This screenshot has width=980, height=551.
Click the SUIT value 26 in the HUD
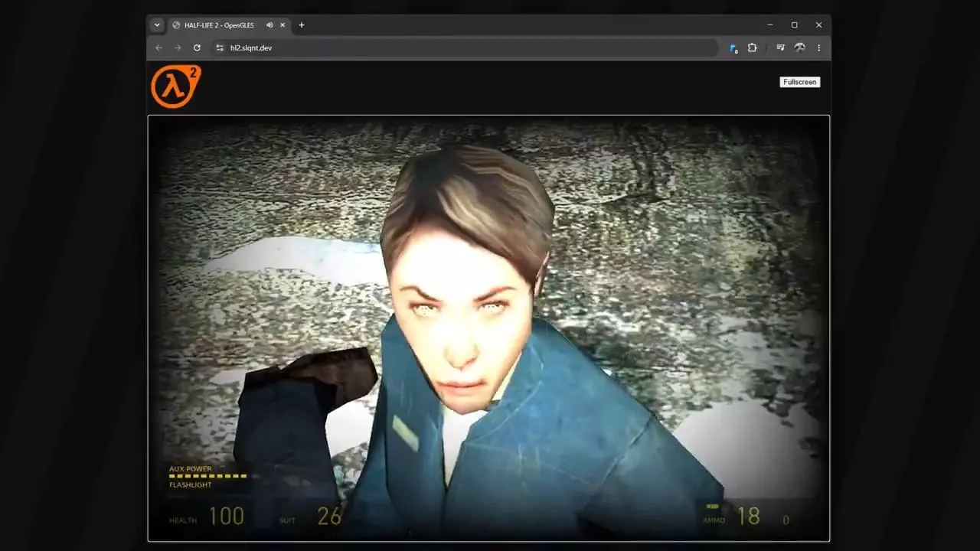click(329, 516)
